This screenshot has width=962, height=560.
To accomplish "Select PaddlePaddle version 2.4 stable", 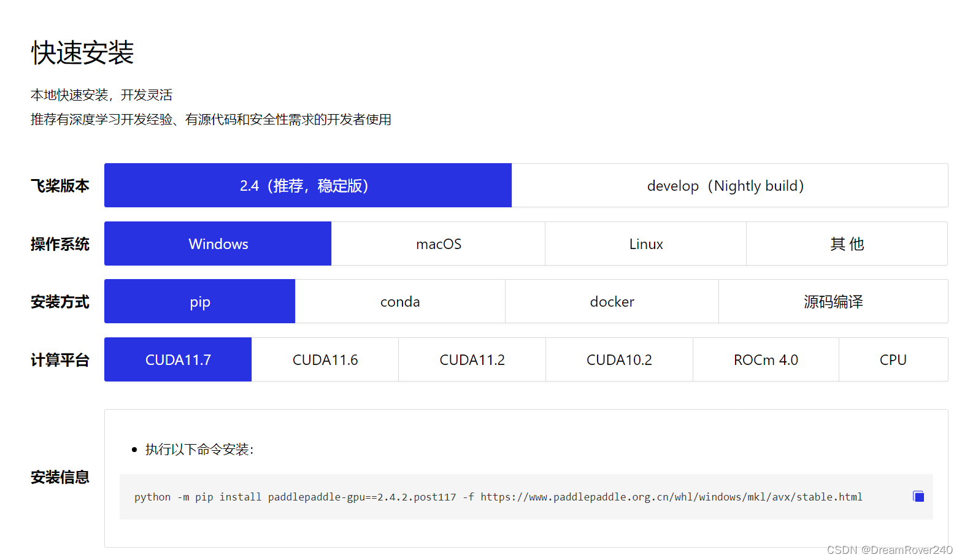I will point(308,185).
